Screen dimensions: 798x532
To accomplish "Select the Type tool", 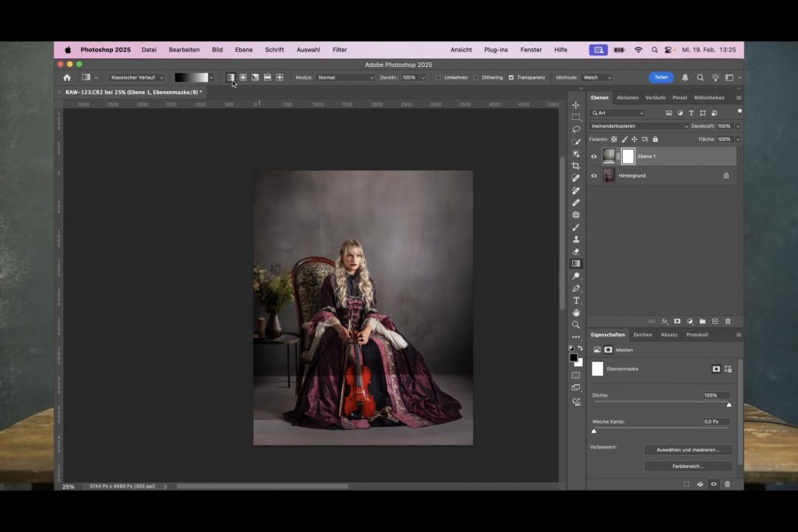I will [x=576, y=301].
